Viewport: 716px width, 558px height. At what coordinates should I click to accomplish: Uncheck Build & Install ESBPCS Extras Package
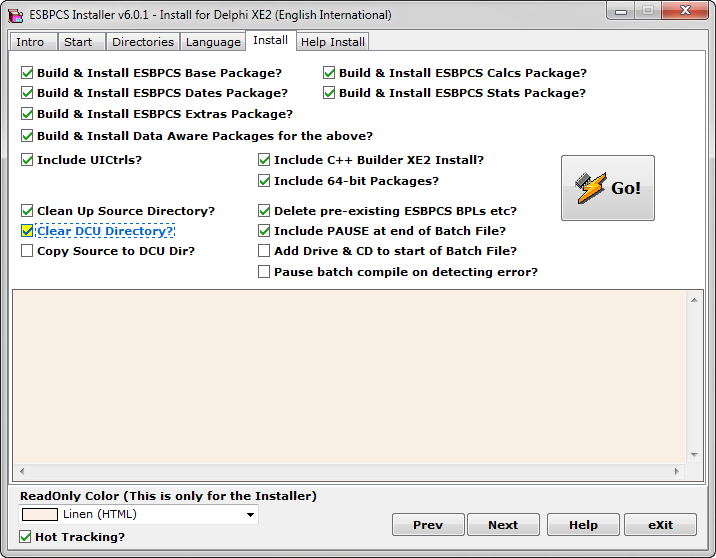27,114
